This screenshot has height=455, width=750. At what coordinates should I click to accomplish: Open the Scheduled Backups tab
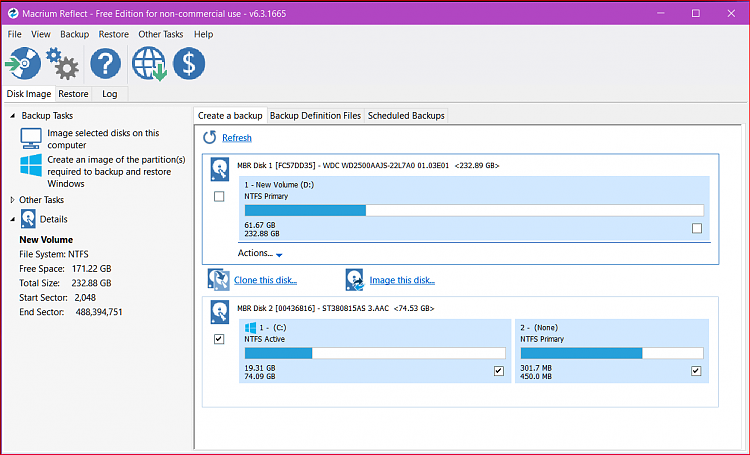click(406, 116)
